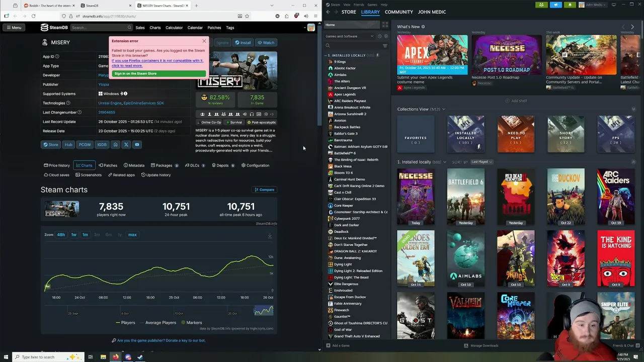Select the max zoom range
This screenshot has width=644, height=362.
(132, 235)
